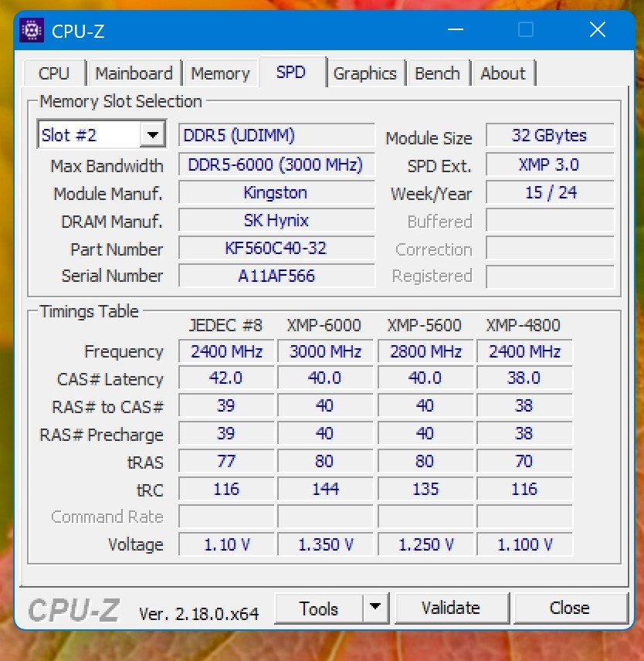The width and height of the screenshot is (644, 661).
Task: Click the empty Buffered field
Action: click(550, 221)
